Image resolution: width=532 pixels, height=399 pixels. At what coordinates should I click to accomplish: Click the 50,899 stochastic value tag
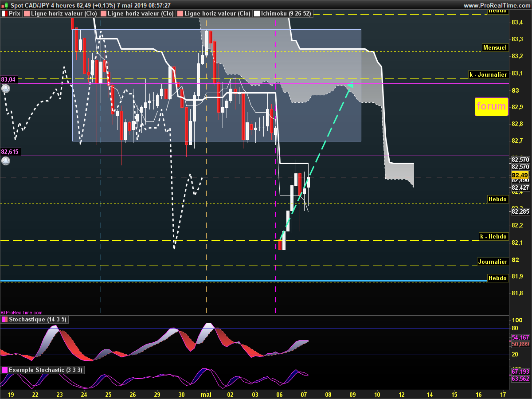(x=520, y=344)
